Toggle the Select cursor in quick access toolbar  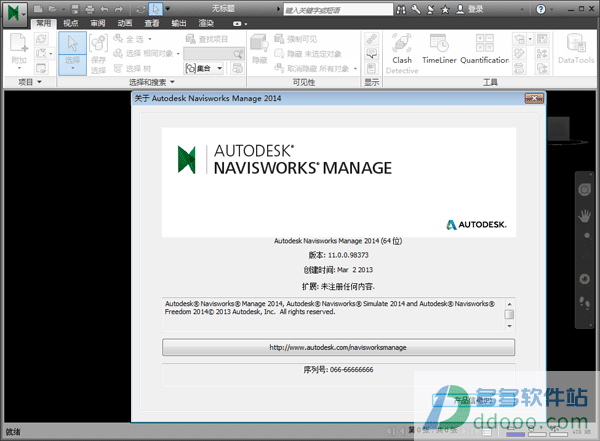(x=156, y=9)
